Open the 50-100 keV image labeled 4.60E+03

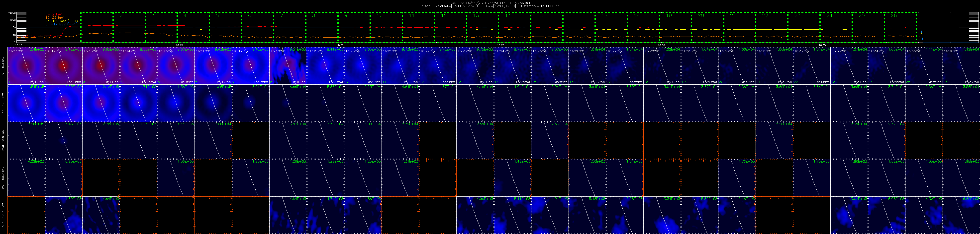click(64, 215)
